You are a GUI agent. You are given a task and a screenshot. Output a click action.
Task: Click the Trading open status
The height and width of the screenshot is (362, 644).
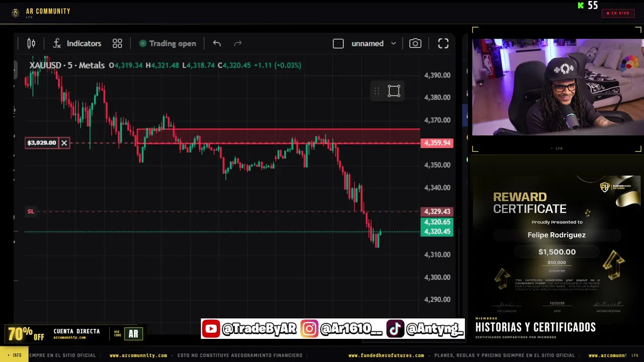(x=168, y=44)
